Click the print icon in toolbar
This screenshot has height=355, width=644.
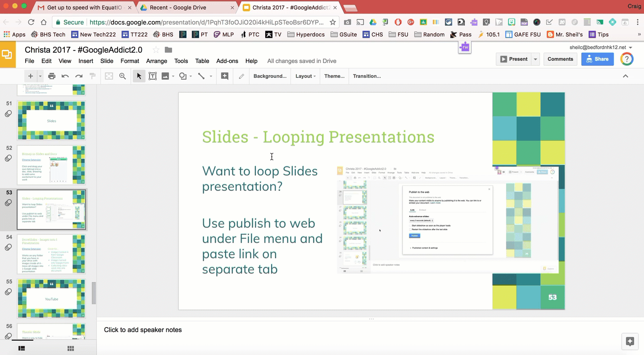coord(52,76)
